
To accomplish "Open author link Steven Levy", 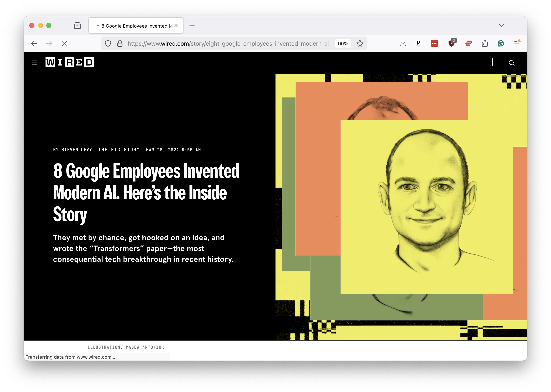I will point(77,150).
